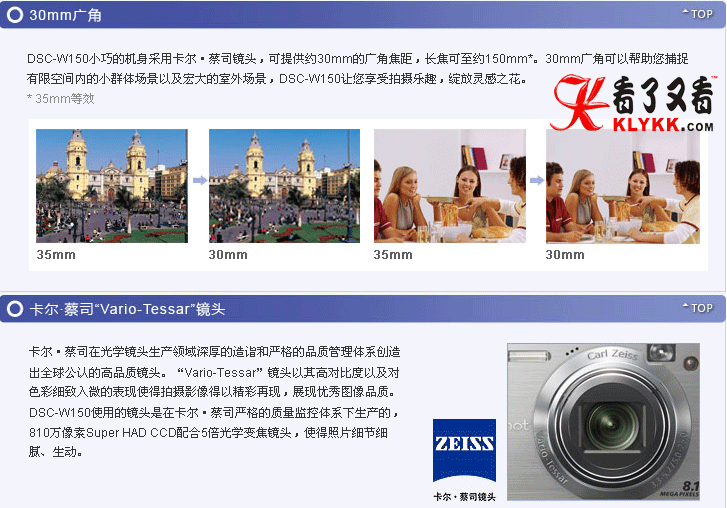Image resolution: width=727 pixels, height=508 pixels.
Task: Click 30mm label under second dining photo
Action: point(565,254)
